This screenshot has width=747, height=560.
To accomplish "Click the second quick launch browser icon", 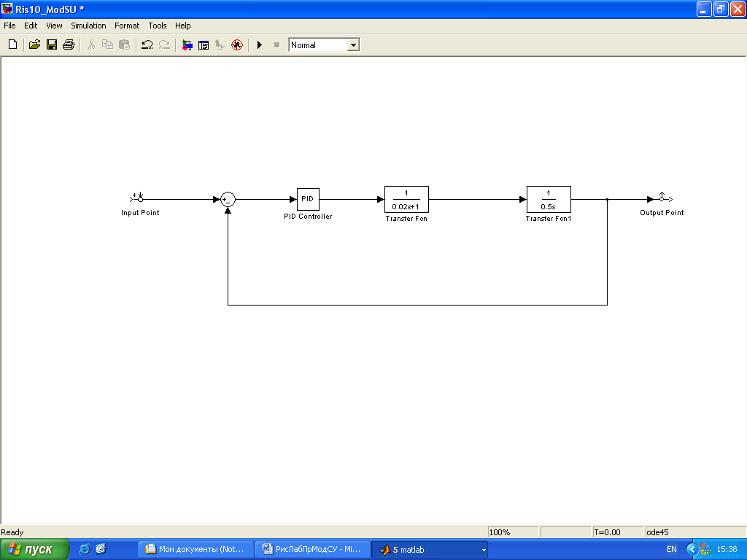I will click(x=101, y=549).
